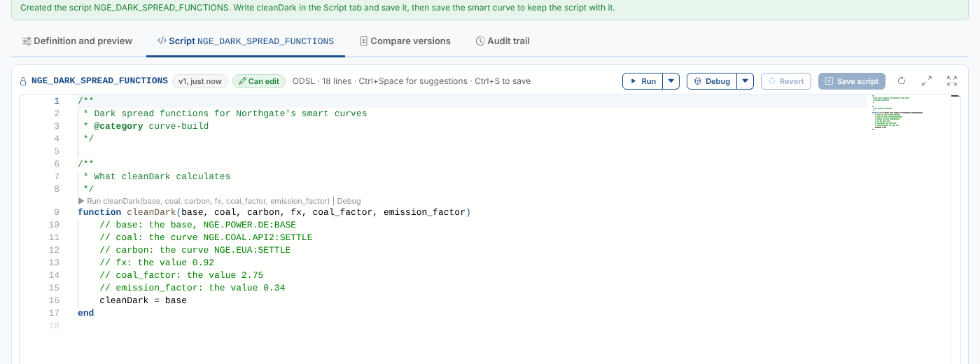Click comment '// base: the base, NGE.POWER.DE:BASE'
Screen dimensions: 980x364
tap(197, 225)
